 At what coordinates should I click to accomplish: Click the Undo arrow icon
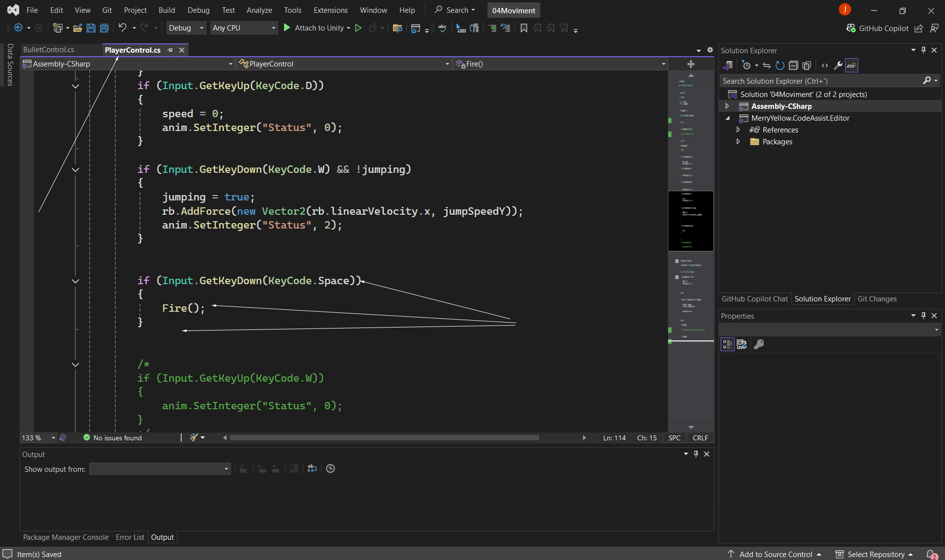[x=122, y=28]
